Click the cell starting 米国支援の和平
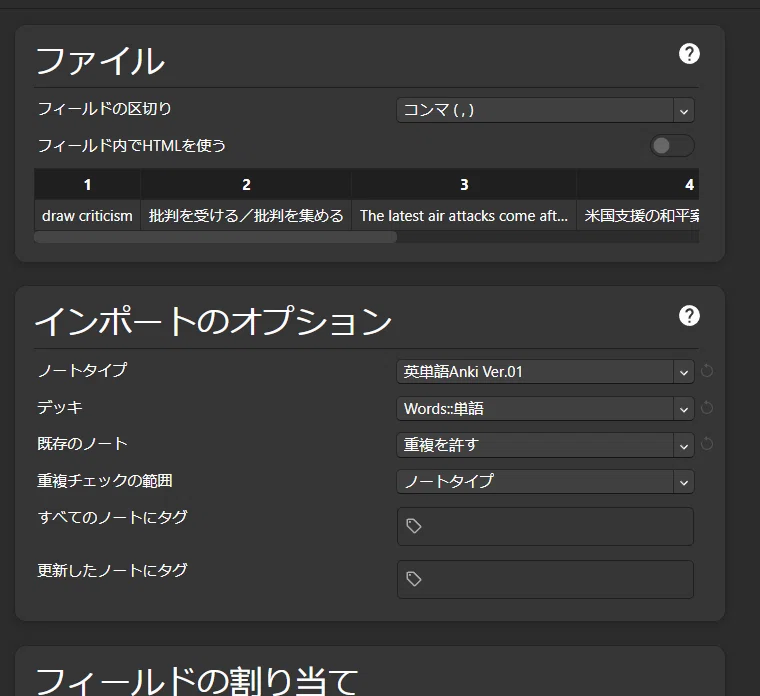Screen dimensions: 760x696 tap(638, 215)
